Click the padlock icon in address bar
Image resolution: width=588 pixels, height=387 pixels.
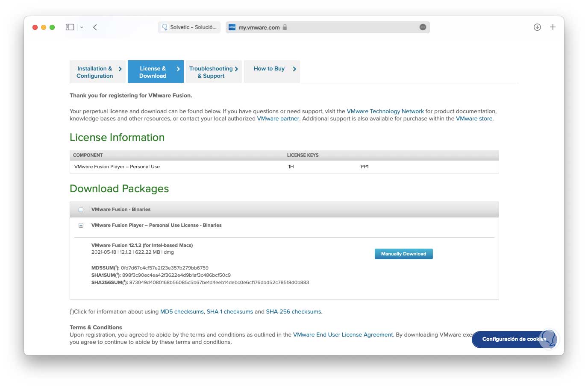(x=285, y=27)
